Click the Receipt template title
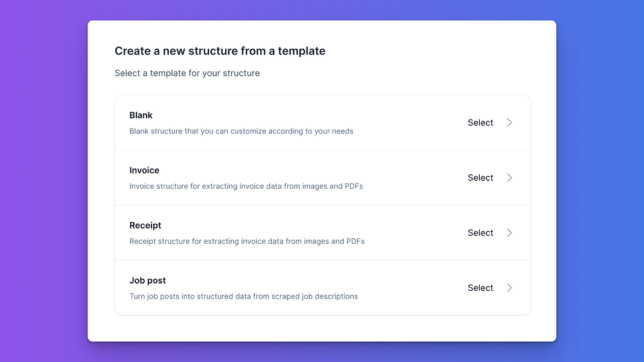The height and width of the screenshot is (362, 644). coord(145,225)
